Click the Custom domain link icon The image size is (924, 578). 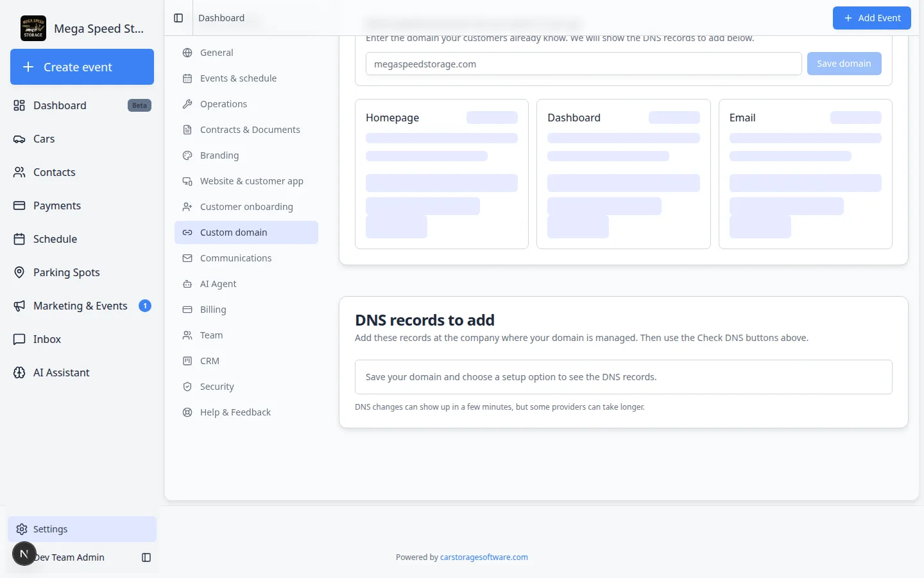[187, 232]
